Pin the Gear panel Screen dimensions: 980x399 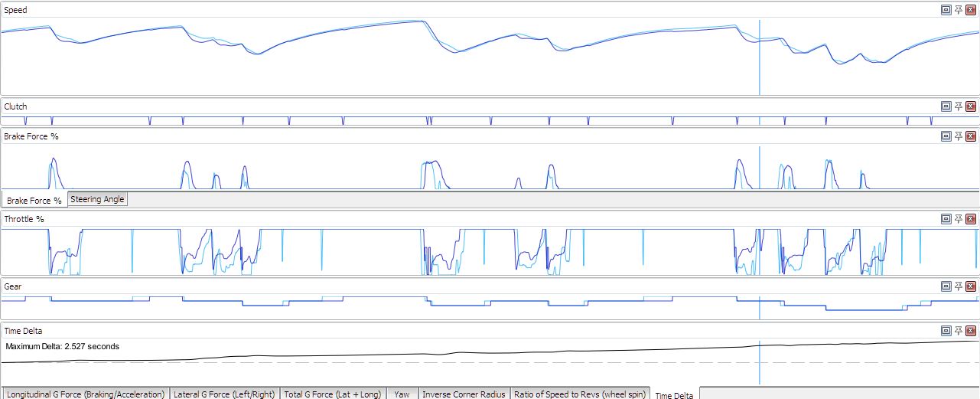tap(959, 286)
